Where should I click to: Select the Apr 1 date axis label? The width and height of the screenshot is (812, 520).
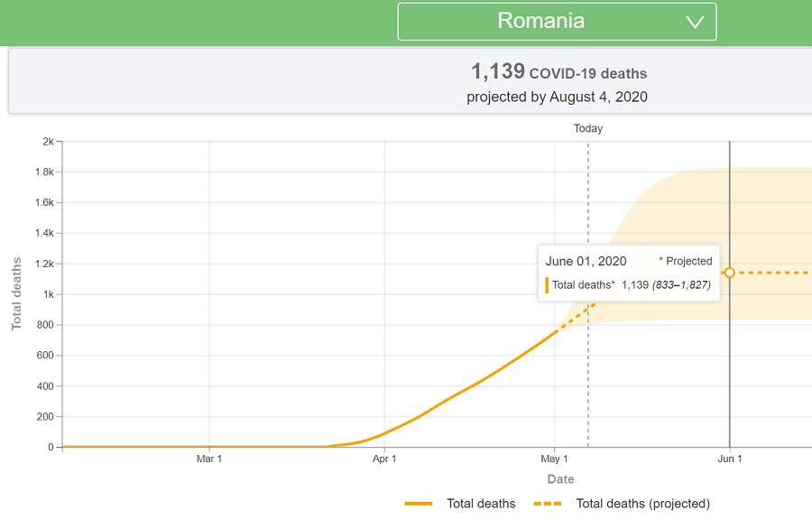tap(385, 460)
